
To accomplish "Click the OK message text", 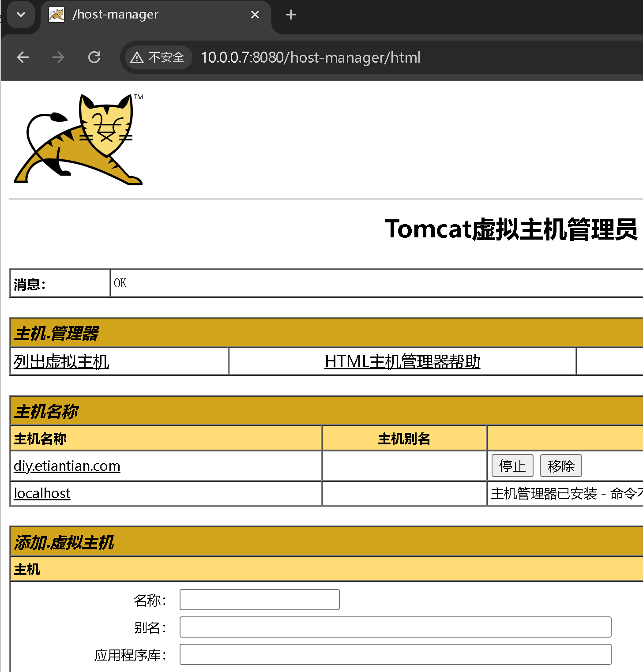I will pos(120,283).
